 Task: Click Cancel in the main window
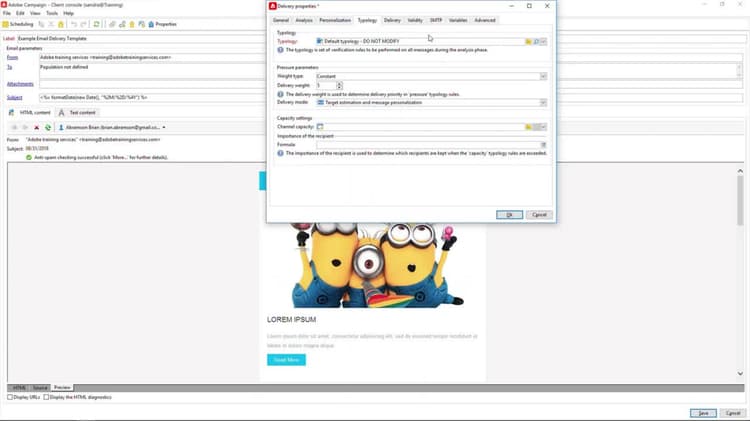[x=733, y=413]
